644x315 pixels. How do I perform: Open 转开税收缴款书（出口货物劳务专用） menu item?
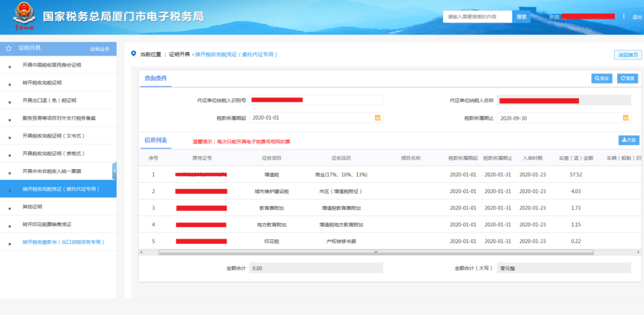point(58,242)
